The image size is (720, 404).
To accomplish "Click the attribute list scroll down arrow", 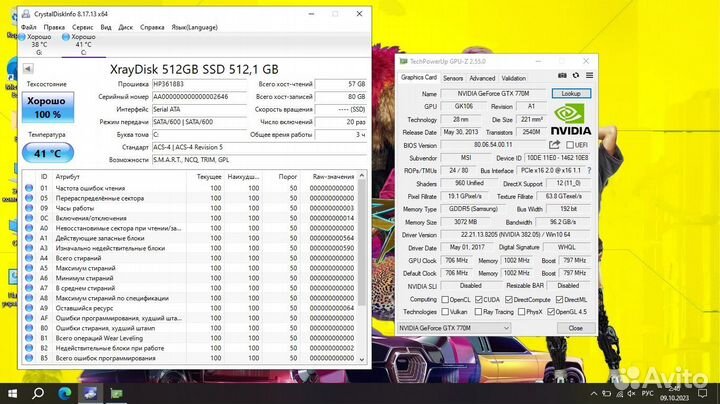I will [x=362, y=359].
